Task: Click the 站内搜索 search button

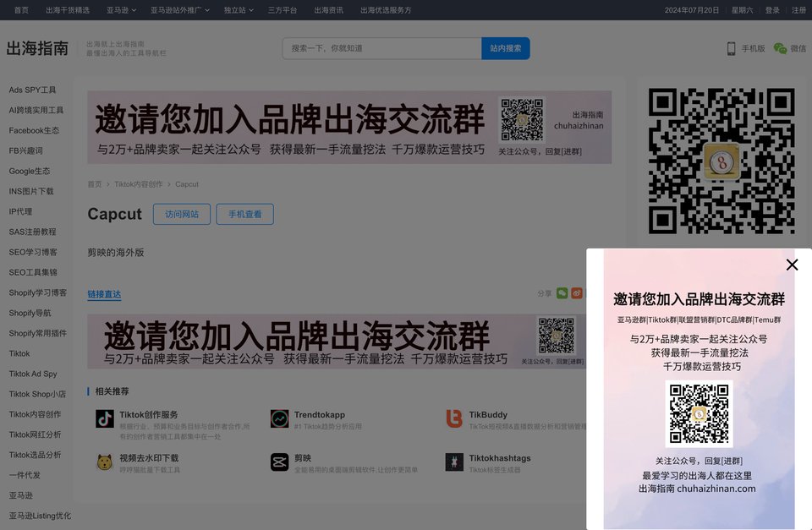Action: coord(506,48)
